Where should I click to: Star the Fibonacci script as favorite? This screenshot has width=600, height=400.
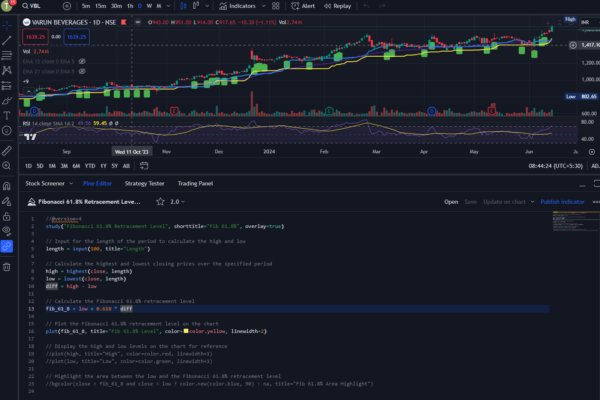pos(160,202)
